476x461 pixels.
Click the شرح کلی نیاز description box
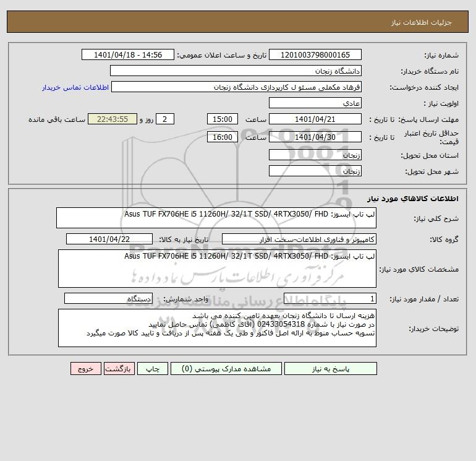coord(216,218)
